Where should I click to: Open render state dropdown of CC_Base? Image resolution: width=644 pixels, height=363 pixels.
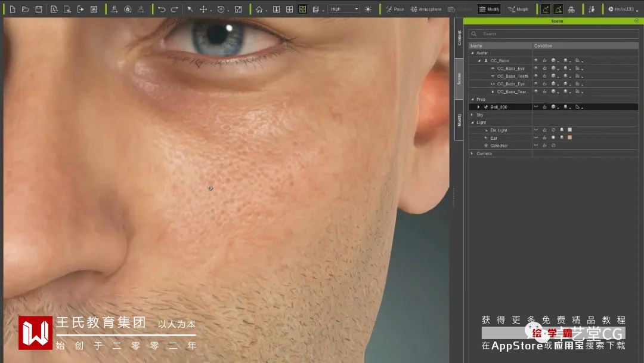pos(555,60)
